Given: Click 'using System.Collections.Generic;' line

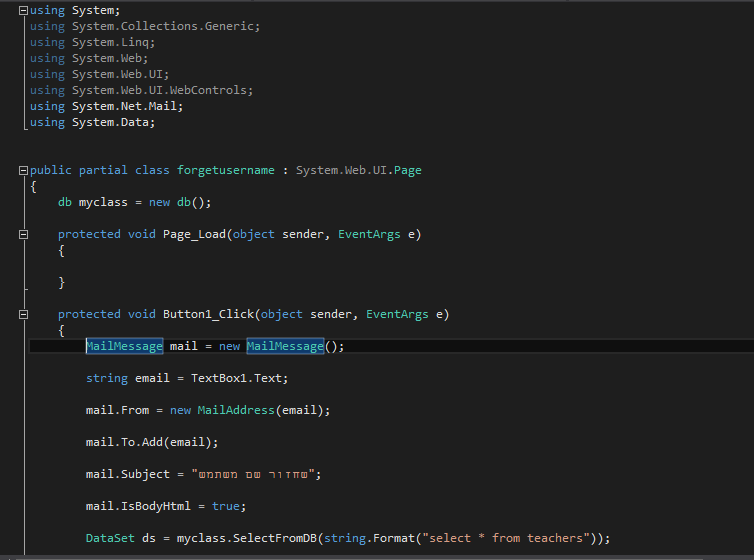Looking at the screenshot, I should click(145, 26).
